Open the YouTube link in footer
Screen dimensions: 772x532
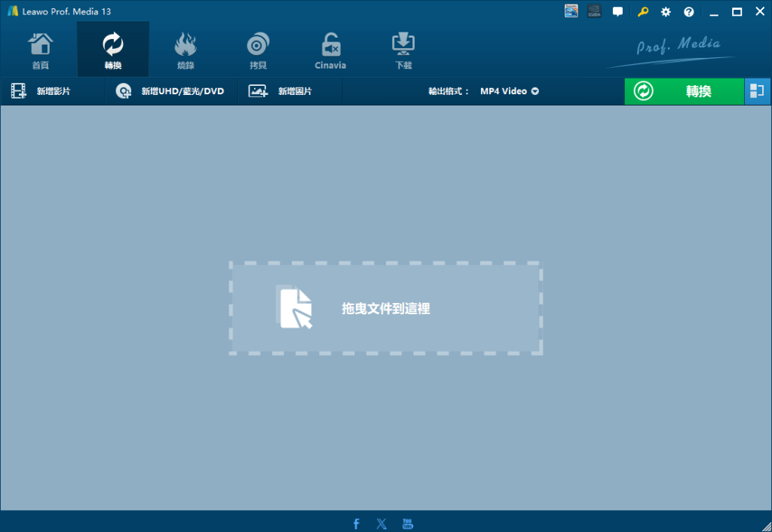click(408, 524)
